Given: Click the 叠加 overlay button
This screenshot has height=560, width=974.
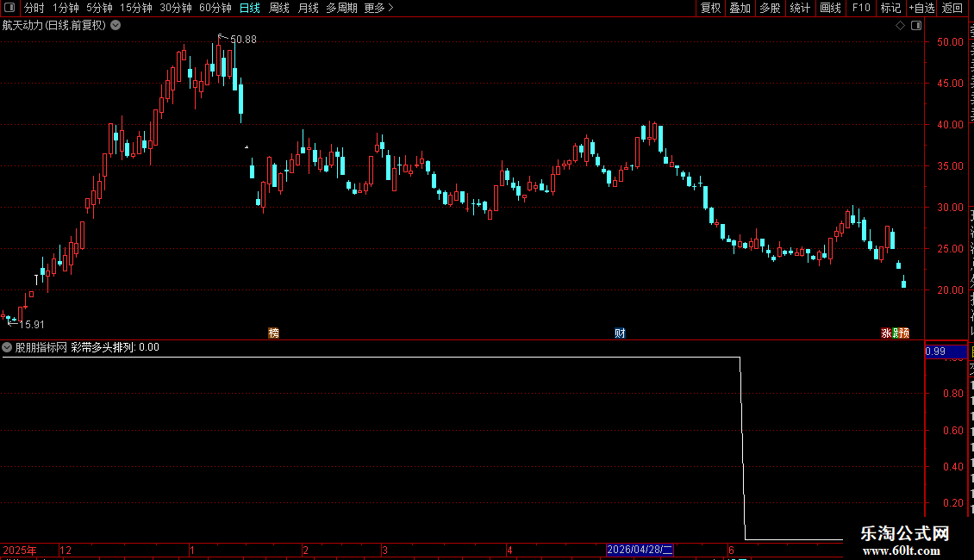Looking at the screenshot, I should tap(740, 8).
